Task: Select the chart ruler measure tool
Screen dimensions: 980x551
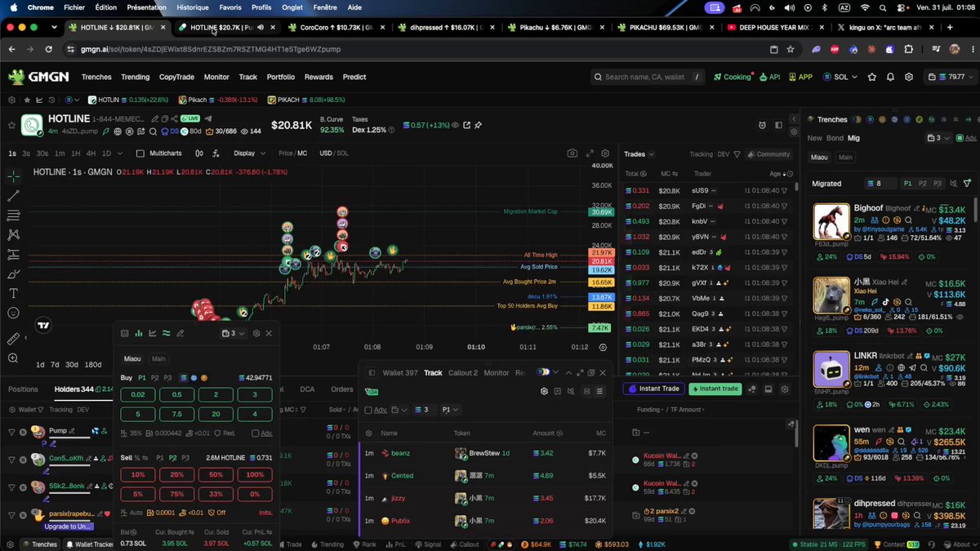Action: click(x=13, y=339)
